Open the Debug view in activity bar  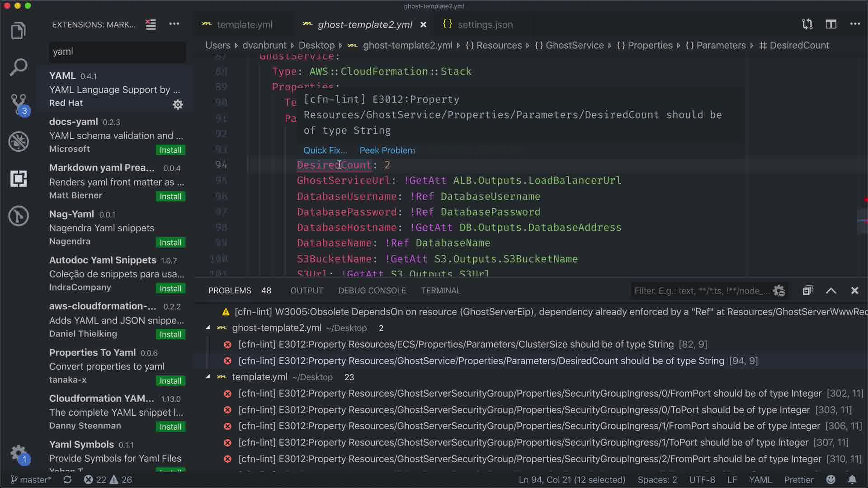[18, 141]
